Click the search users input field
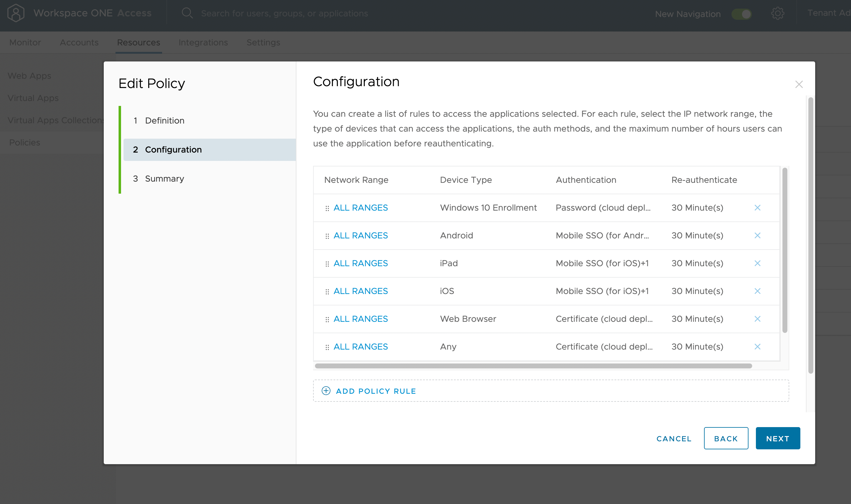Viewport: 851px width, 504px height. tap(284, 13)
